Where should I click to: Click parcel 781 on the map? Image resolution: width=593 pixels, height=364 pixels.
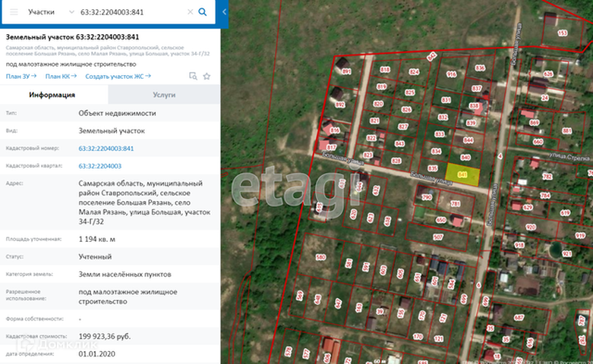pos(456,204)
